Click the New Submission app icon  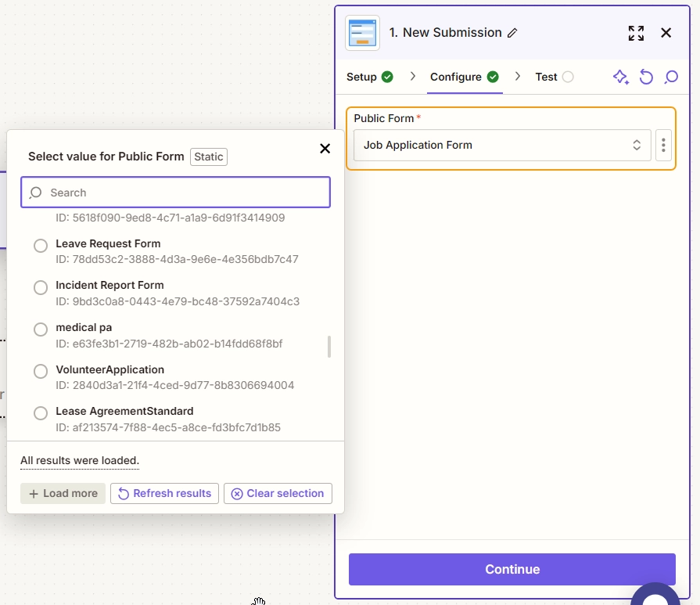362,33
